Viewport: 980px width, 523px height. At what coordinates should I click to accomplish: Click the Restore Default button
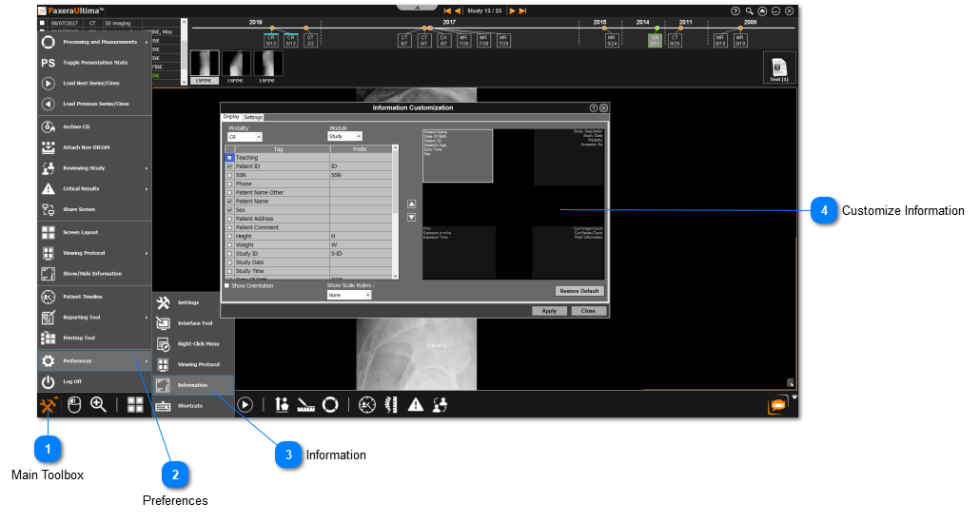pos(579,291)
